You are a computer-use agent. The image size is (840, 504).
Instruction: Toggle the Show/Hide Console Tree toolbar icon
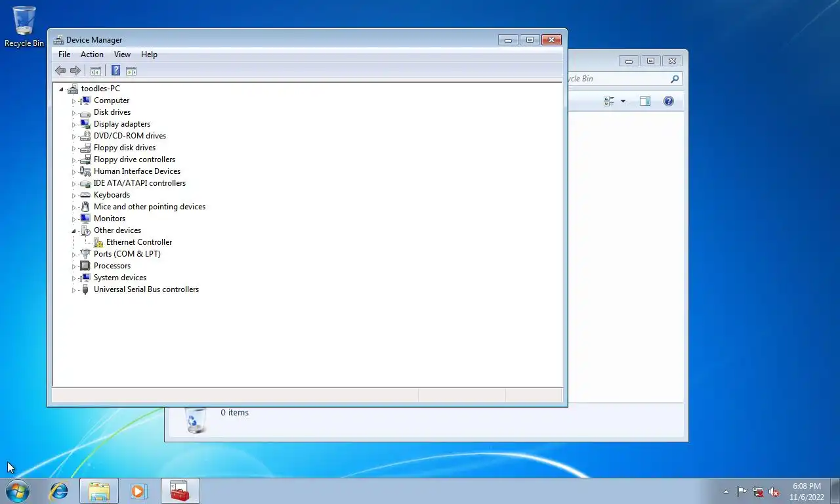(96, 71)
